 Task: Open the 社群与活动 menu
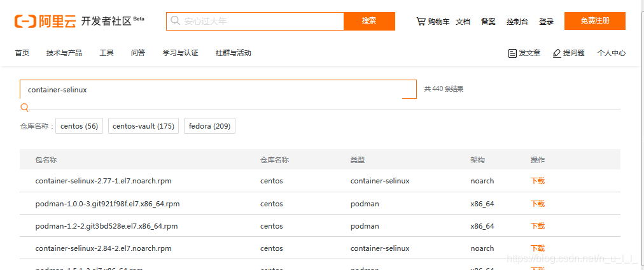(x=234, y=53)
